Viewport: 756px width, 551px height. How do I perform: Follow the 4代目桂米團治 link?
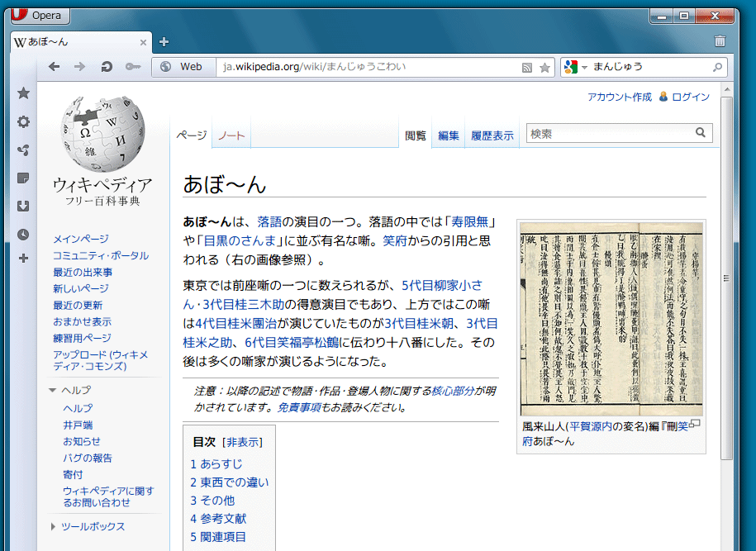(x=236, y=323)
